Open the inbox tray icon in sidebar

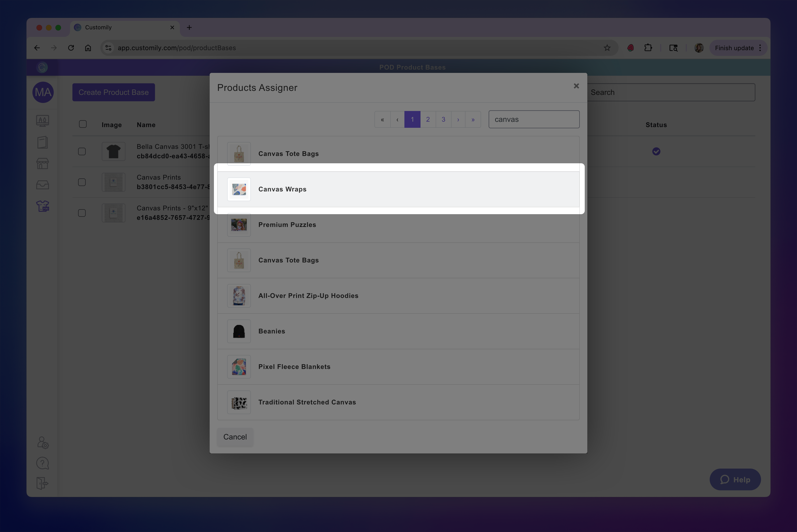coord(42,185)
